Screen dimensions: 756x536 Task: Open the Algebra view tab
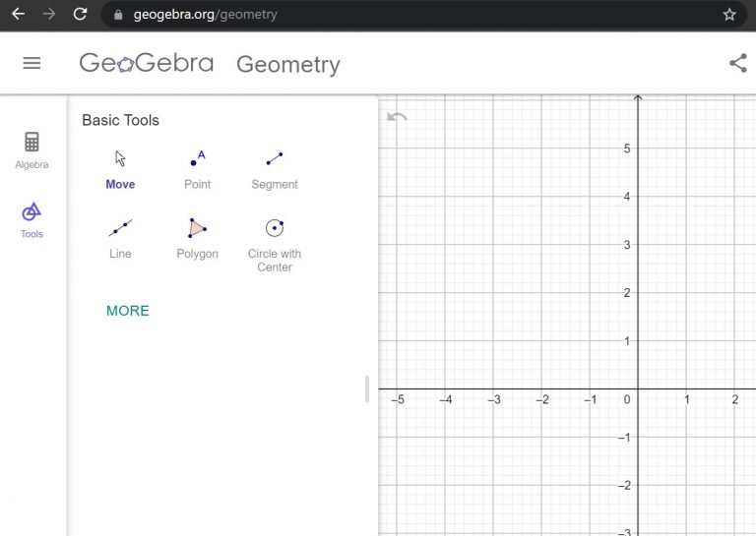click(x=31, y=150)
